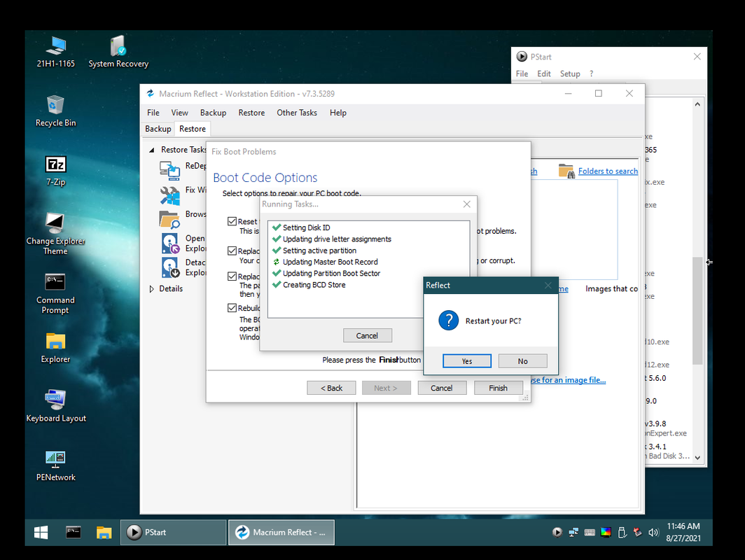
Task: Click the Folders to search binoculars icon
Action: pos(566,171)
